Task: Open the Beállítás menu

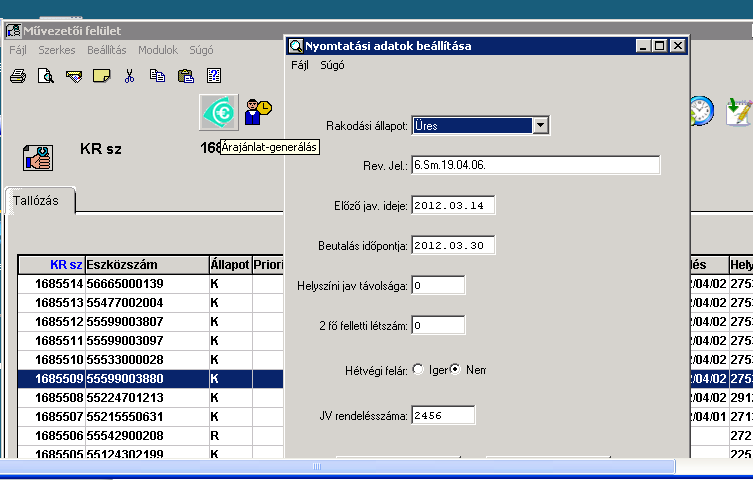Action: 107,50
